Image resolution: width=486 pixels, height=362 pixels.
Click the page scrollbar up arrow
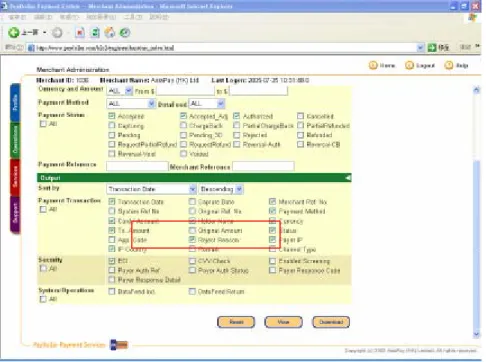(477, 90)
